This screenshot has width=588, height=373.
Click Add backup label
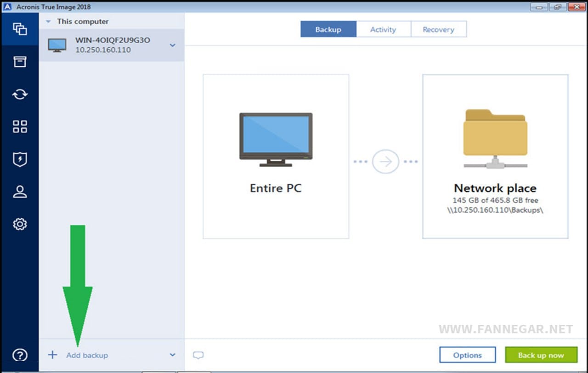(87, 355)
